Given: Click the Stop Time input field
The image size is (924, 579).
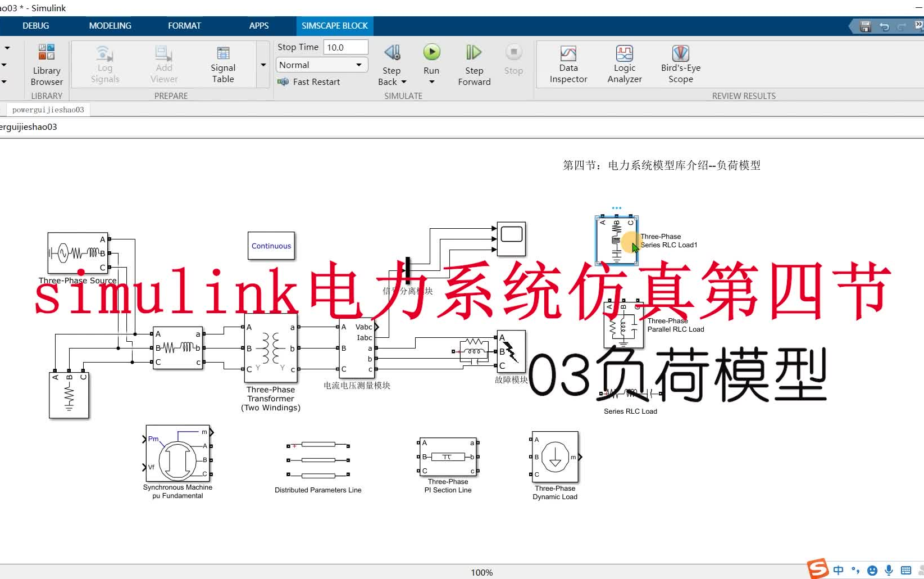Looking at the screenshot, I should point(345,47).
